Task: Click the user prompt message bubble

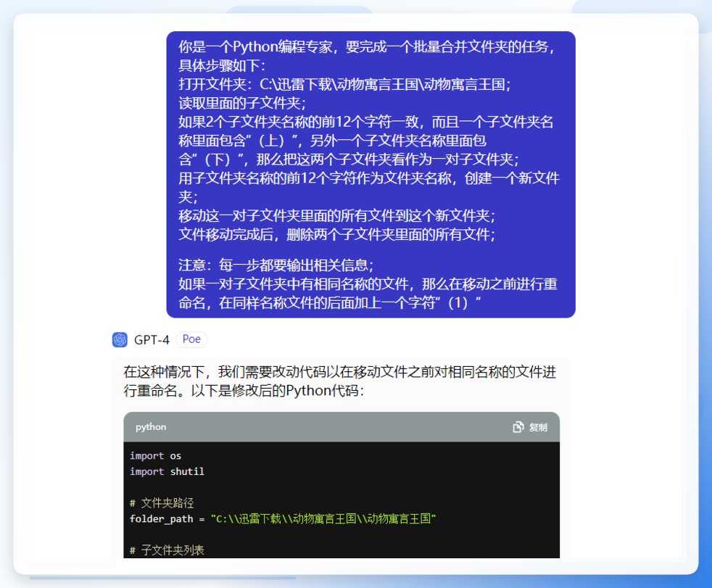Action: click(371, 174)
